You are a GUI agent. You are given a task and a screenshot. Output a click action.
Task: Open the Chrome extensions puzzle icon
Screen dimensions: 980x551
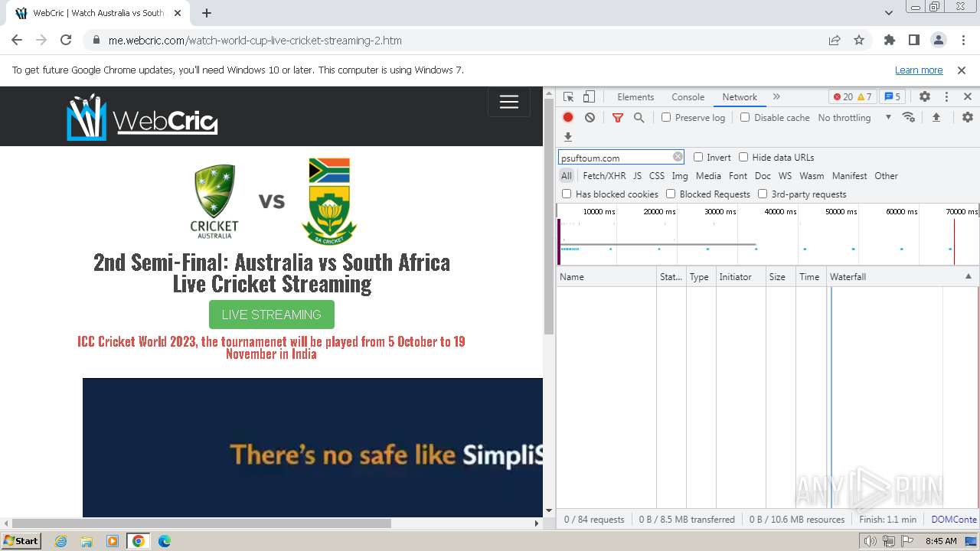click(890, 41)
